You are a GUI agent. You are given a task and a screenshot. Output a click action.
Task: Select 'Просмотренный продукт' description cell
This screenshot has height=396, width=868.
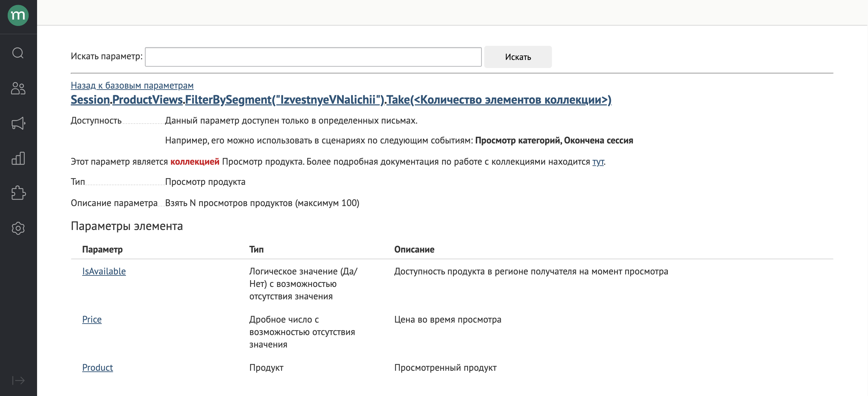pyautogui.click(x=445, y=368)
